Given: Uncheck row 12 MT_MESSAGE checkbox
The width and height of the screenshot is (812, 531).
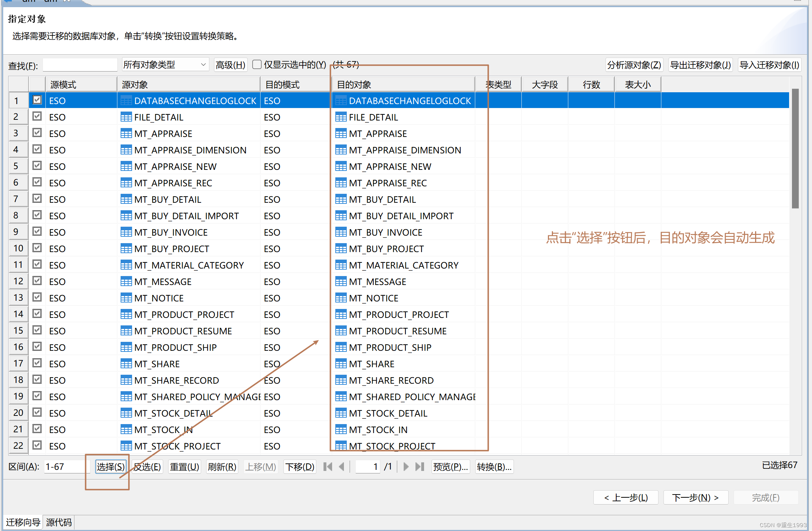Looking at the screenshot, I should pyautogui.click(x=37, y=281).
